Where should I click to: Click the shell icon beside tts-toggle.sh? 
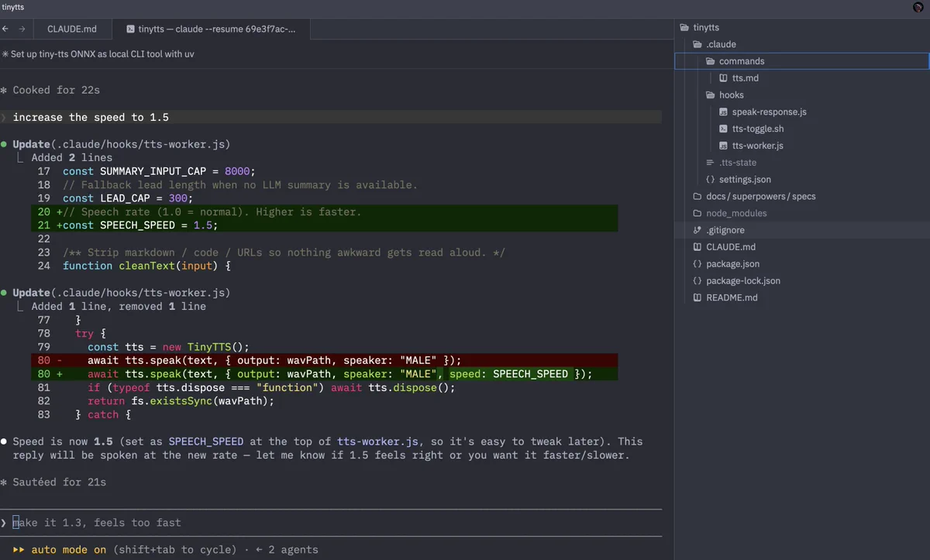pos(723,129)
